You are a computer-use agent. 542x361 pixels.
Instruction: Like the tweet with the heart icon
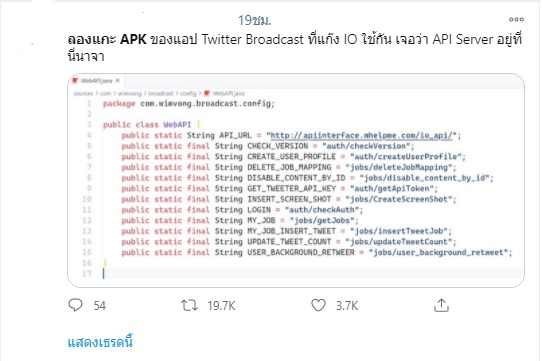[x=318, y=305]
